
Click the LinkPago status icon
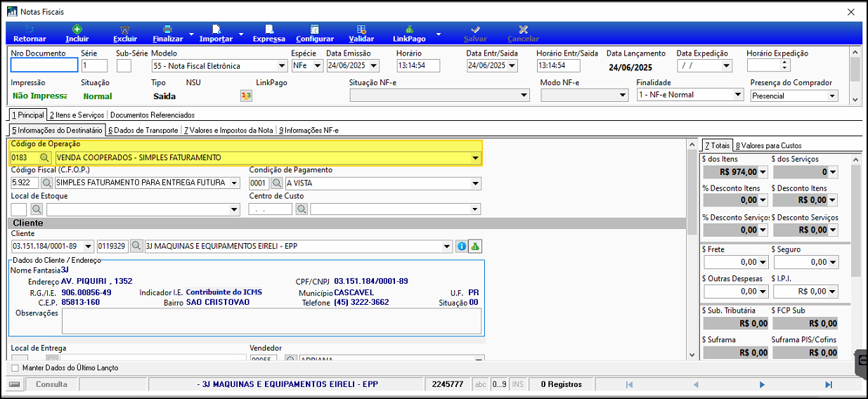click(x=246, y=96)
